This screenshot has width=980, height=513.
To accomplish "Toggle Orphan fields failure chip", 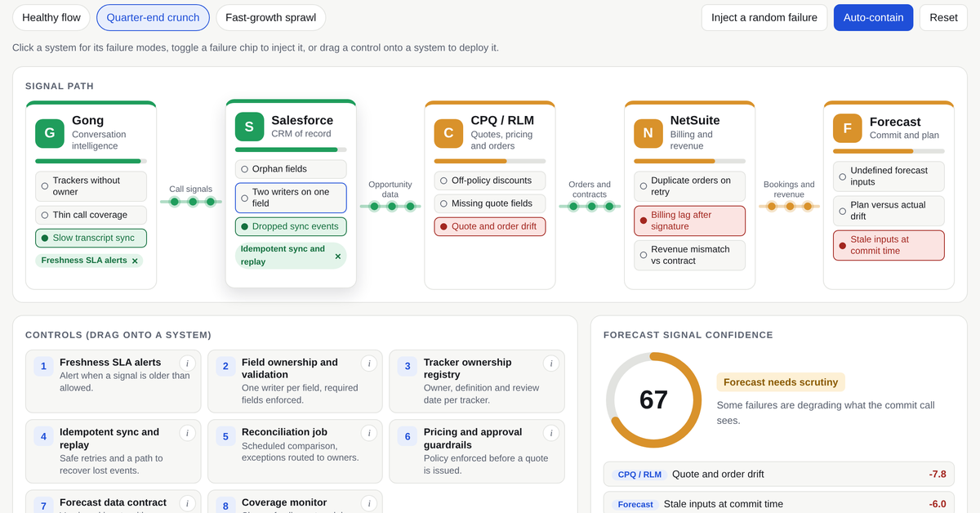I will 291,169.
